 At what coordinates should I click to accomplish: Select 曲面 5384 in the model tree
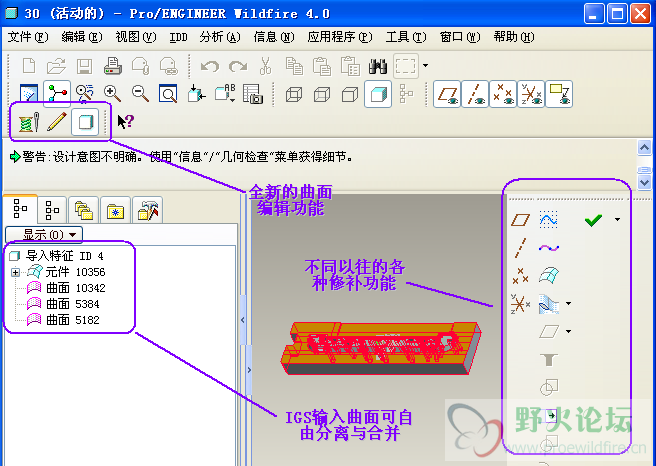click(x=63, y=304)
